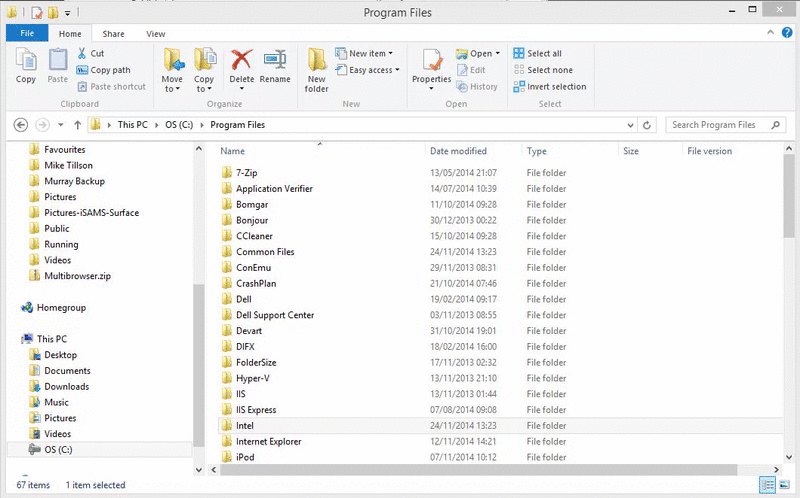Open Move to folder menu
Image resolution: width=800 pixels, height=498 pixels.
pyautogui.click(x=172, y=70)
